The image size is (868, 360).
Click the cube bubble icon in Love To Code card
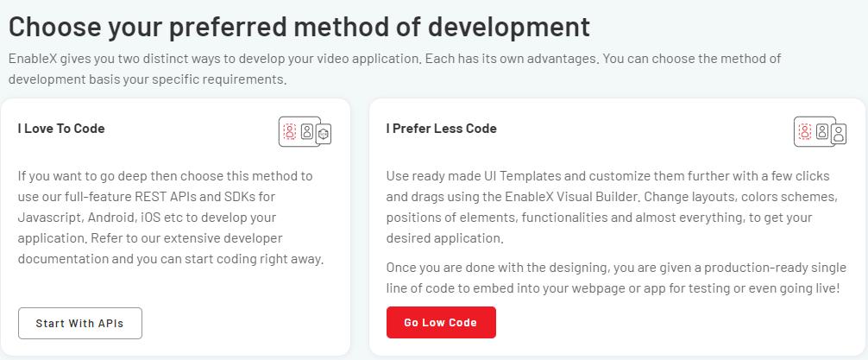coord(324,134)
